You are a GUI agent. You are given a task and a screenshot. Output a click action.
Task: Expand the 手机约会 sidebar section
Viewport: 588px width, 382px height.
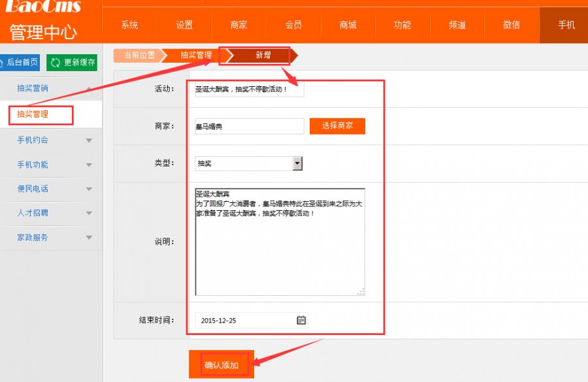[51, 140]
